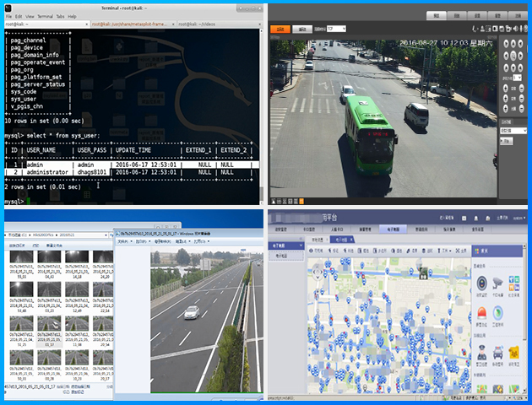Close the active 电子地图 sub-tab
This screenshot has width=532, height=405.
pyautogui.click(x=351, y=240)
